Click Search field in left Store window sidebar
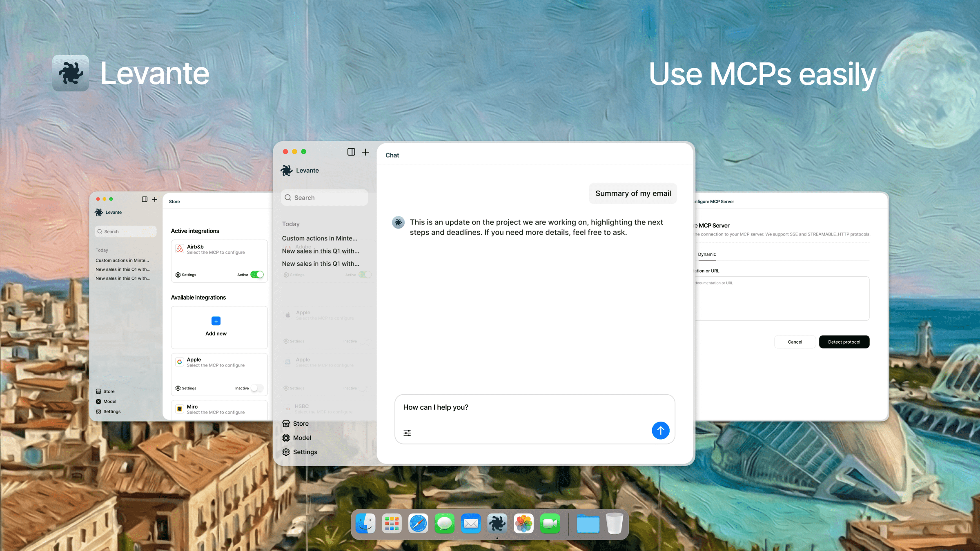Screen dimensions: 980x551 (x=126, y=231)
